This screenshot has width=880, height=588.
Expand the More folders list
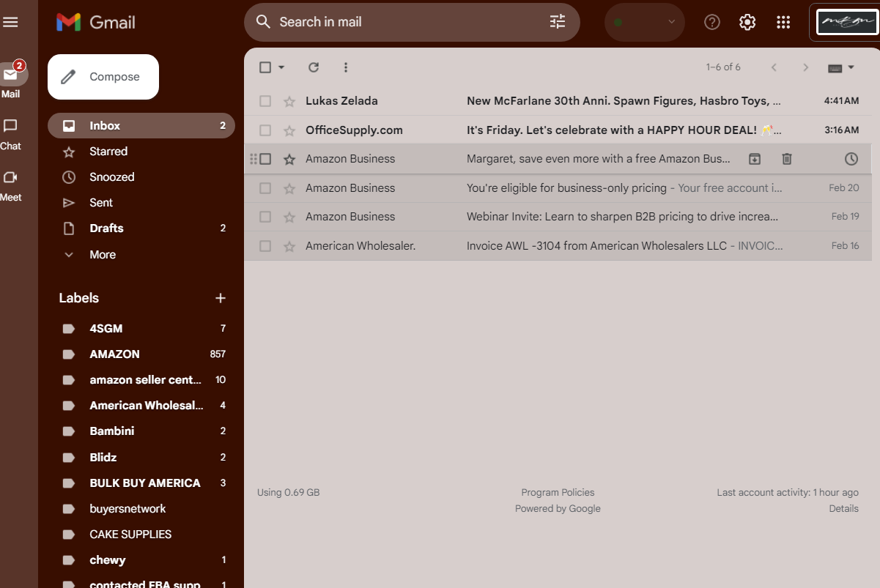(103, 255)
